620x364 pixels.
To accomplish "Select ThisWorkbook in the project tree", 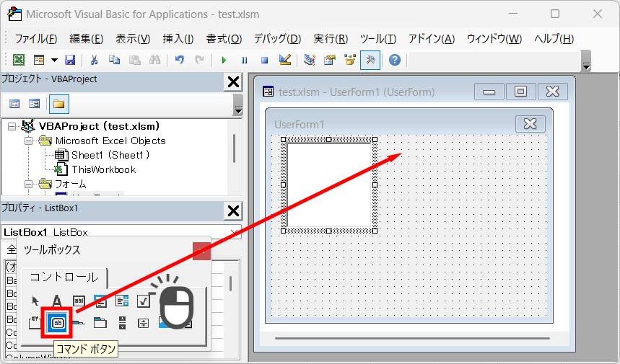I will point(104,170).
